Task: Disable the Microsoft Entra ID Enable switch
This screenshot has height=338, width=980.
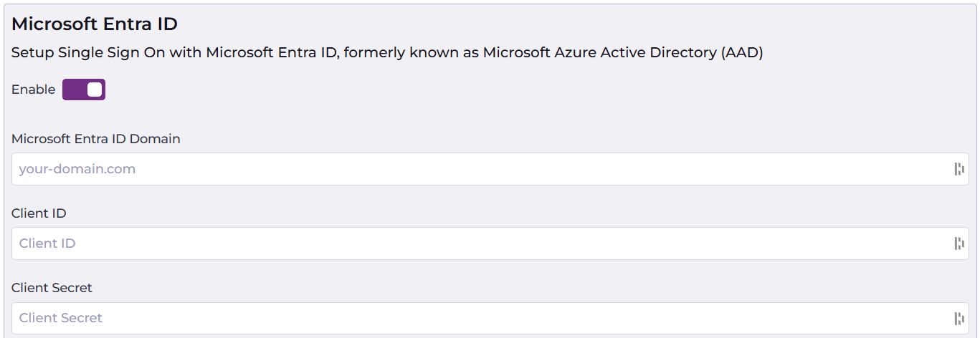Action: (x=84, y=90)
